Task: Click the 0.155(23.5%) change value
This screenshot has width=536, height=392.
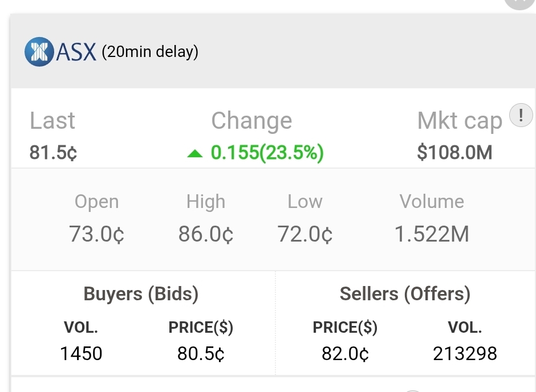Action: pyautogui.click(x=267, y=153)
